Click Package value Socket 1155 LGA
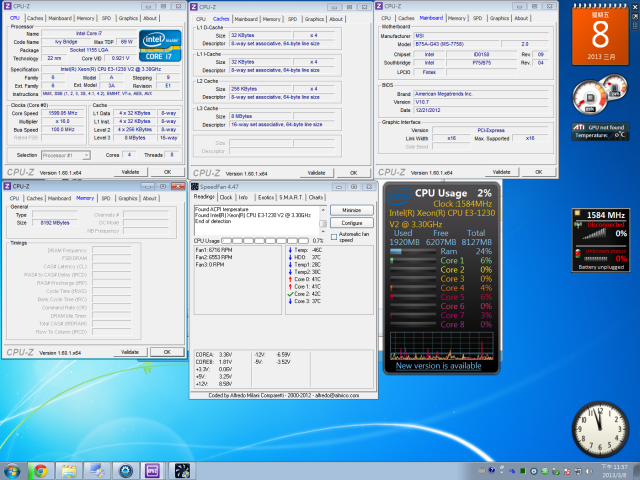 pyautogui.click(x=89, y=50)
